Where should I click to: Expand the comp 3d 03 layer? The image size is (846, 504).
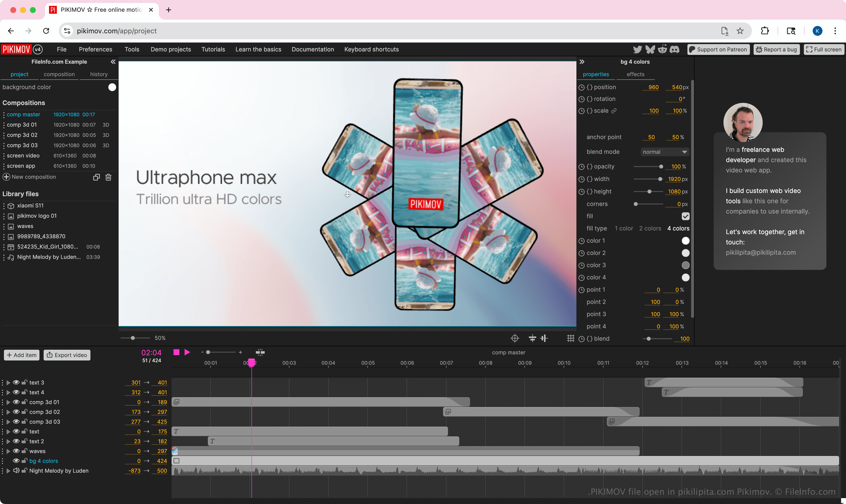point(8,422)
